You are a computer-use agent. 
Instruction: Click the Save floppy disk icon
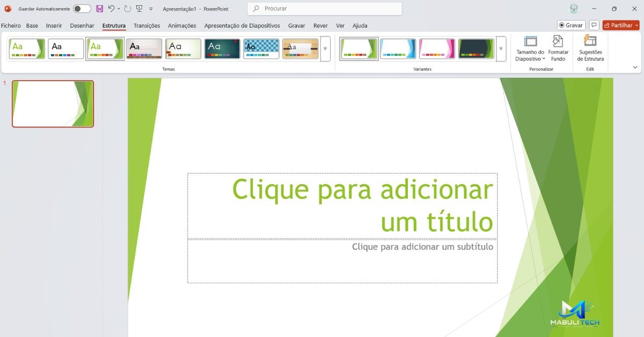pyautogui.click(x=100, y=9)
